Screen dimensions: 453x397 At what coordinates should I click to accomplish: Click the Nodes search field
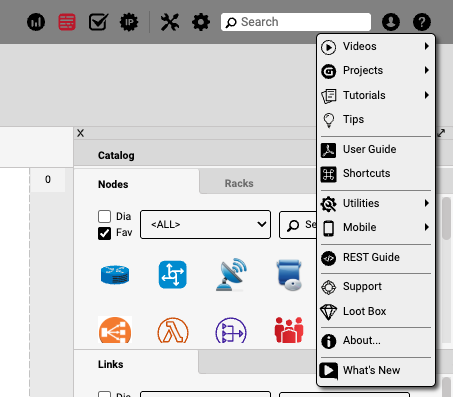pyautogui.click(x=298, y=225)
